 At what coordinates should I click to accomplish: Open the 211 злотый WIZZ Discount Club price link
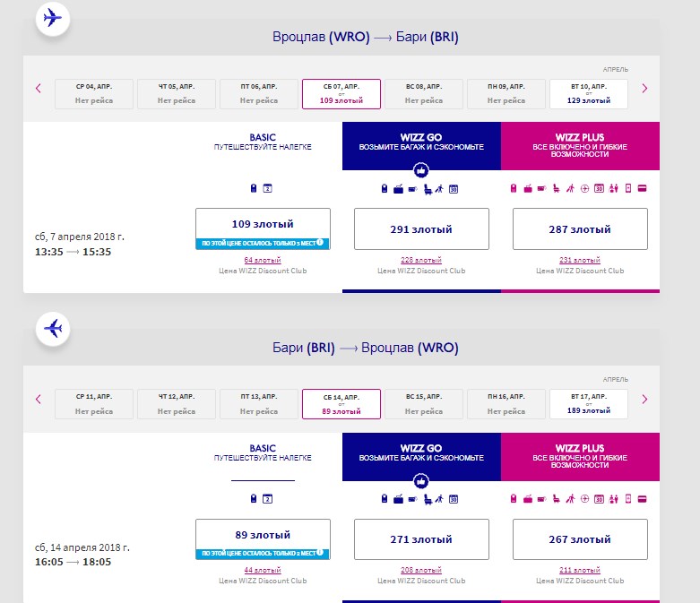tap(579, 571)
